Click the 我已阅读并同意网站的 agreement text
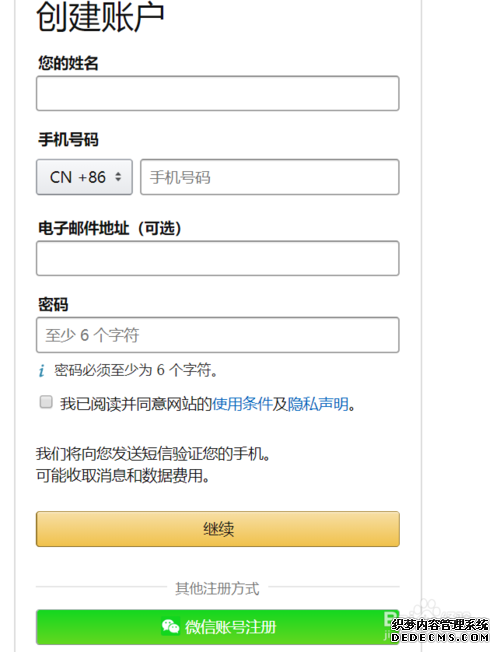Viewport: 500px width, 652px height. 136,404
